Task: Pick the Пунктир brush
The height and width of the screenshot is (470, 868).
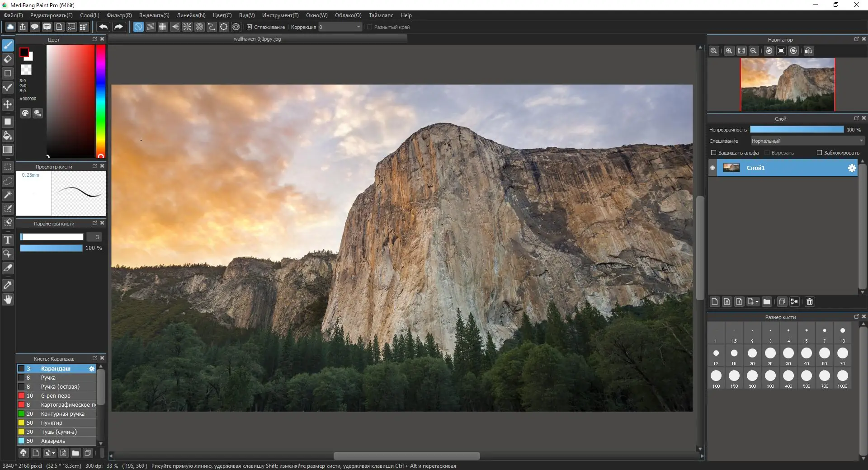Action: point(57,423)
